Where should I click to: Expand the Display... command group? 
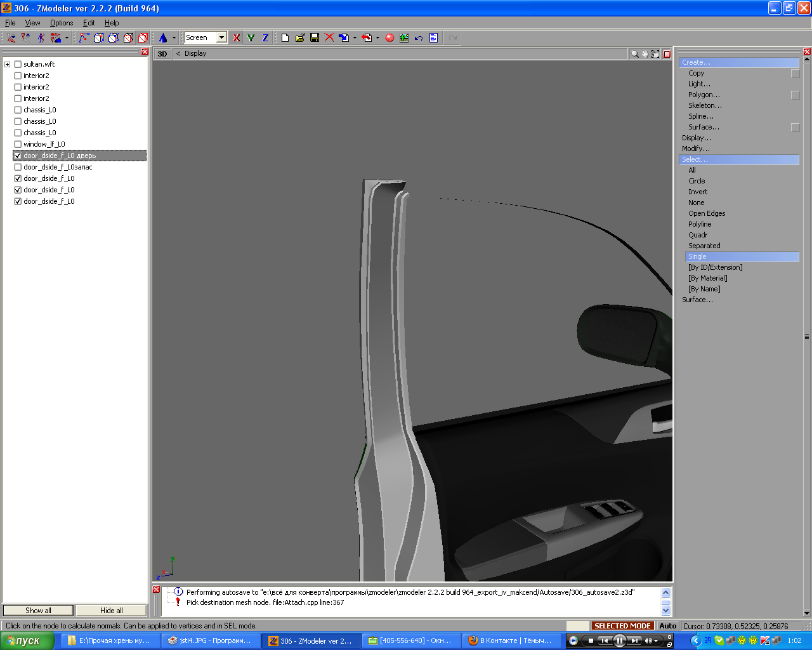[x=697, y=138]
